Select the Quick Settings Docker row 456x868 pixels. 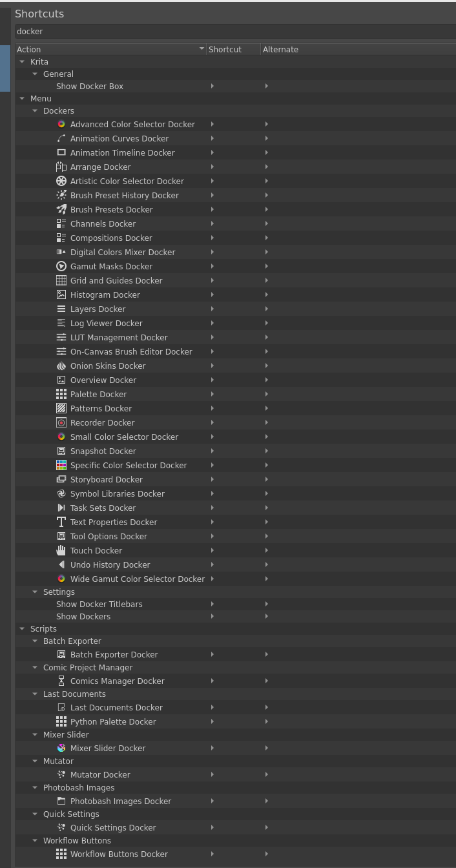(235, 827)
